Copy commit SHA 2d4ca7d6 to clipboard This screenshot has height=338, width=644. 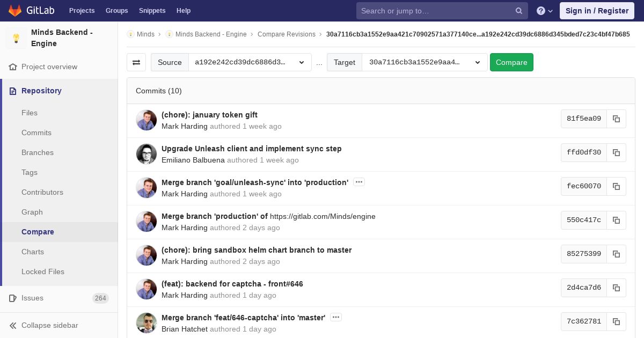tap(616, 288)
